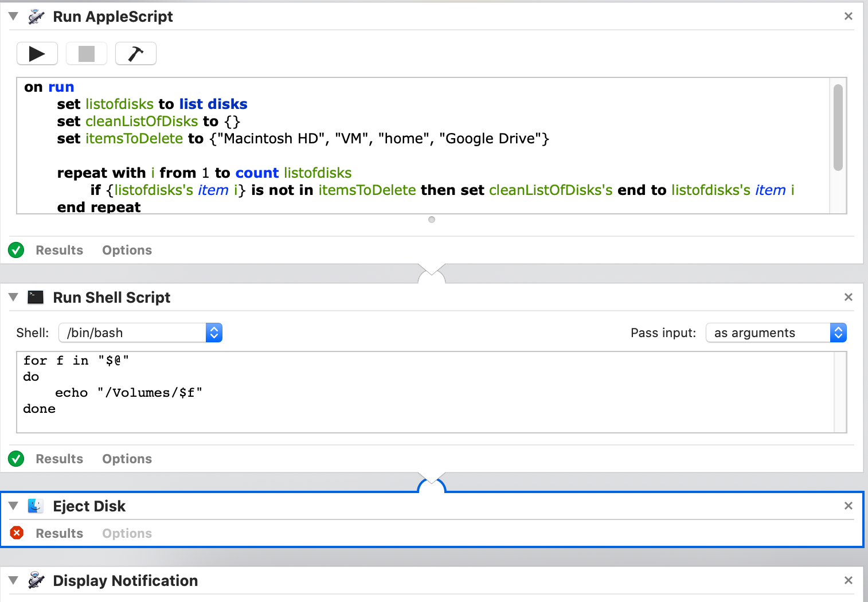Show Options for Run Shell Script
Viewport: 868px width, 602px height.
[x=127, y=459]
